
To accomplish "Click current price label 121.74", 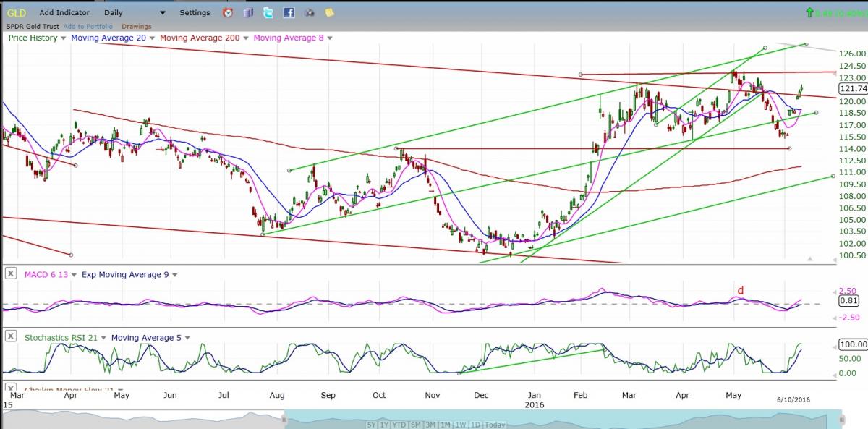I will click(x=853, y=88).
